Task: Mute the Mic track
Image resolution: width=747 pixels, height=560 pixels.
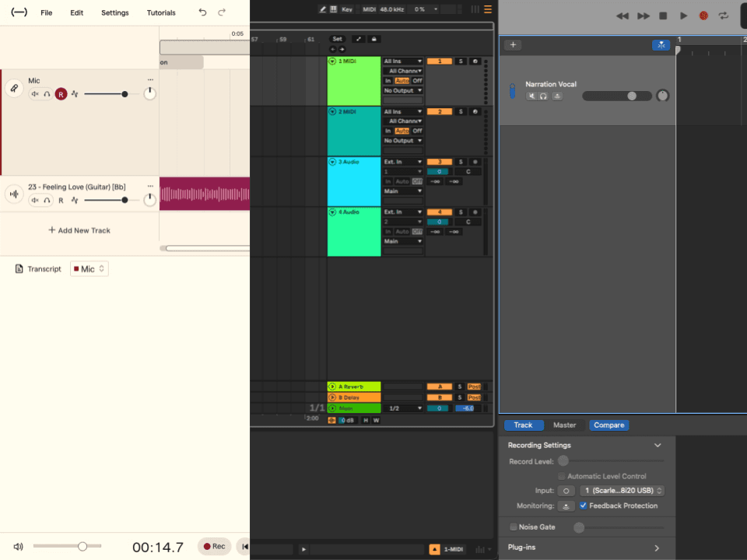Action: [35, 94]
